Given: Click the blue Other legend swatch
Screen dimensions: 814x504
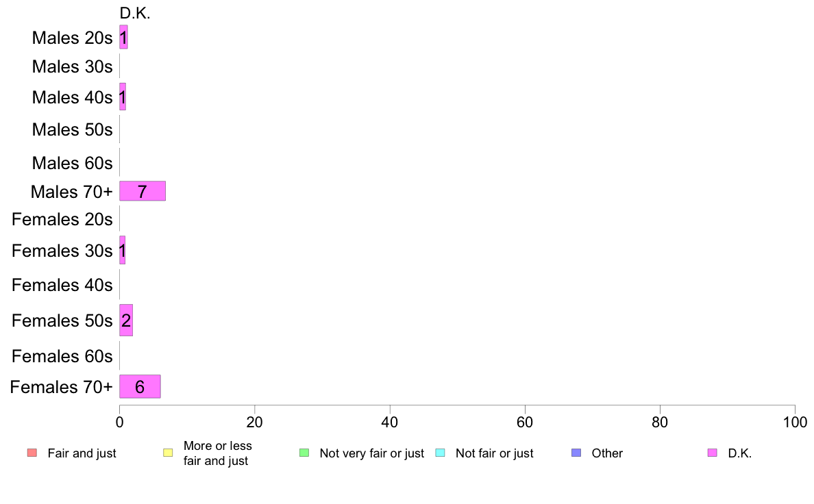Looking at the screenshot, I should pyautogui.click(x=576, y=453).
